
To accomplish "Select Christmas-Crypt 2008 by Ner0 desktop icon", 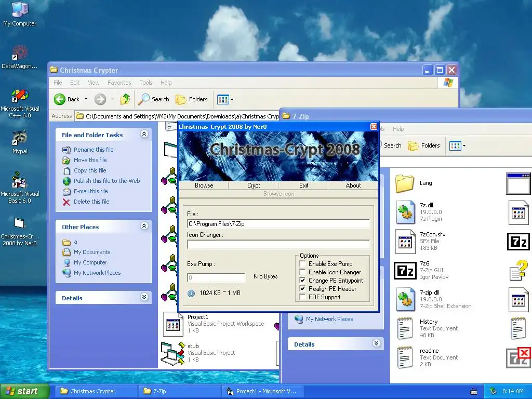I will point(20,232).
